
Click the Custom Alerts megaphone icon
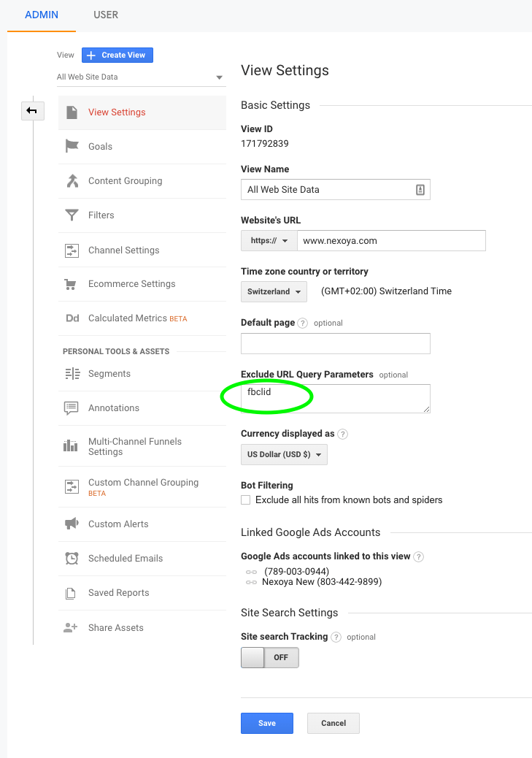[71, 524]
